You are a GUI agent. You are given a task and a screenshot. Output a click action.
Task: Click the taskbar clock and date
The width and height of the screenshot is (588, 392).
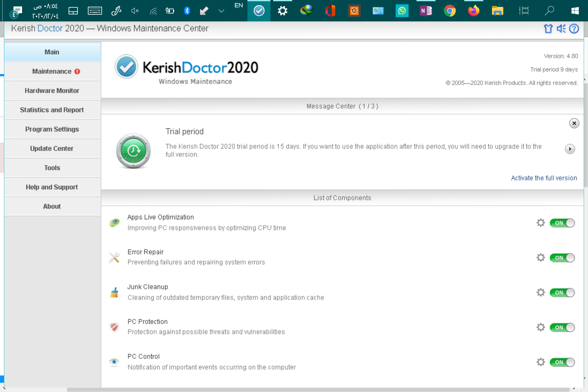pyautogui.click(x=46, y=11)
